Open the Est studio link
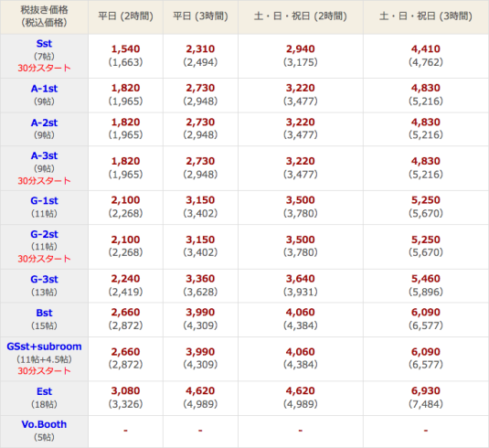The height and width of the screenshot is (448, 489). coord(44,391)
